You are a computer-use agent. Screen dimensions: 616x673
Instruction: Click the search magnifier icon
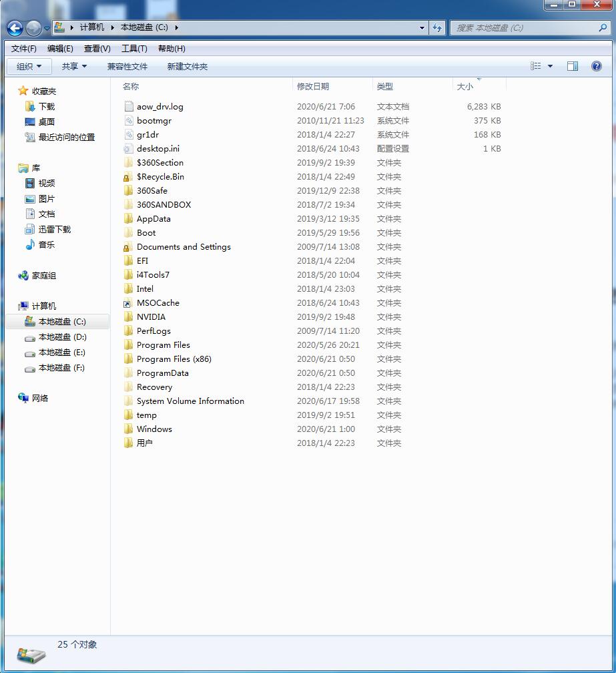pos(603,28)
